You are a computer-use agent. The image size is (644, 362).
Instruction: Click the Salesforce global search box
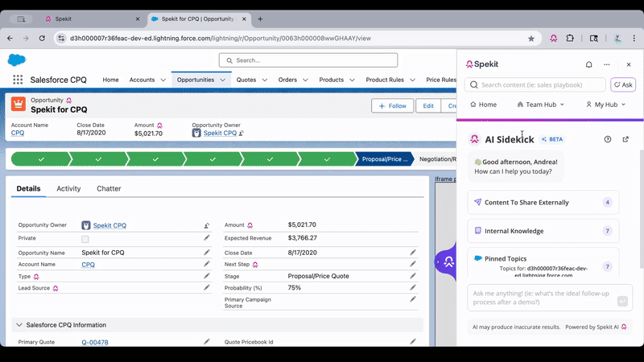[308, 60]
